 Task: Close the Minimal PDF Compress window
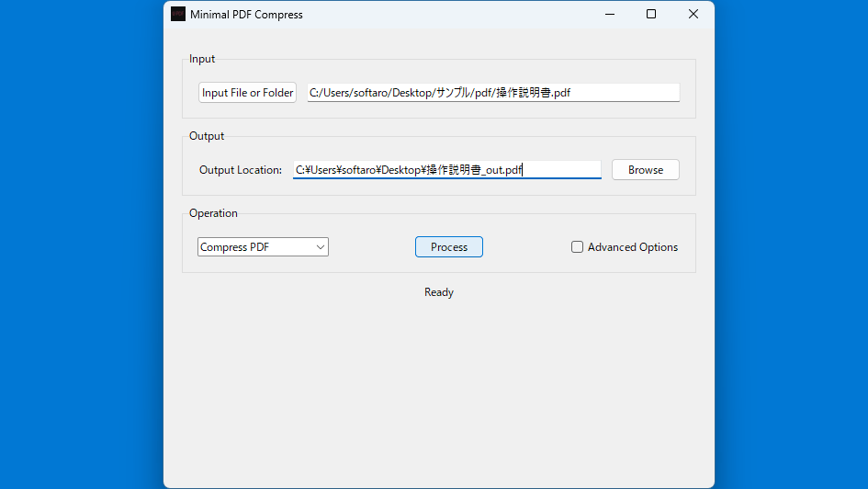693,15
